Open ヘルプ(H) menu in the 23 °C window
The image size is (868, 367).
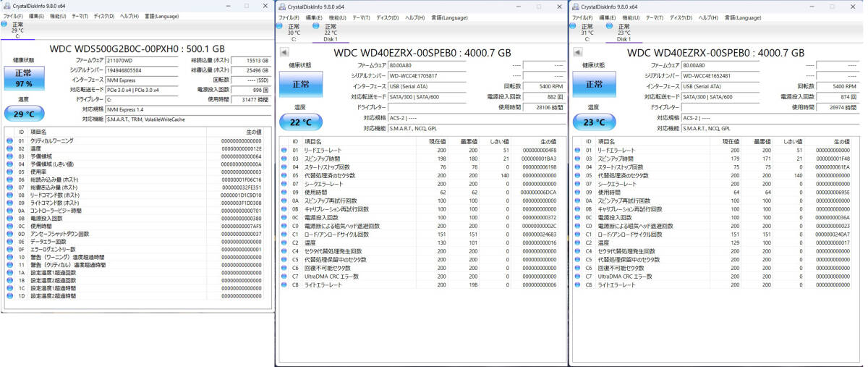pos(708,17)
